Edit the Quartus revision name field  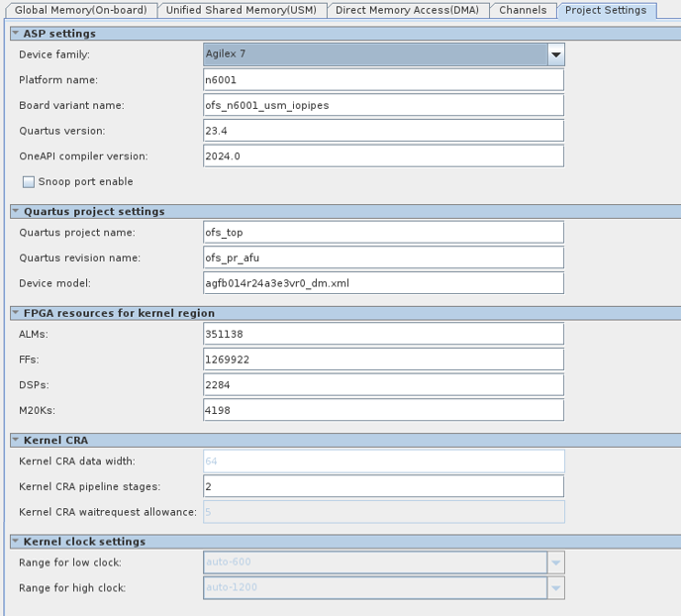(x=383, y=258)
